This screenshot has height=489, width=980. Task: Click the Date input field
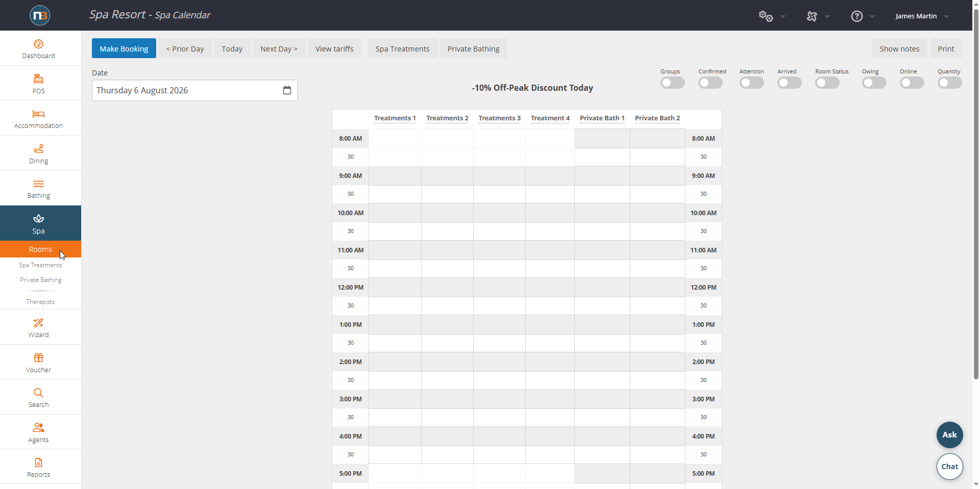coord(194,90)
